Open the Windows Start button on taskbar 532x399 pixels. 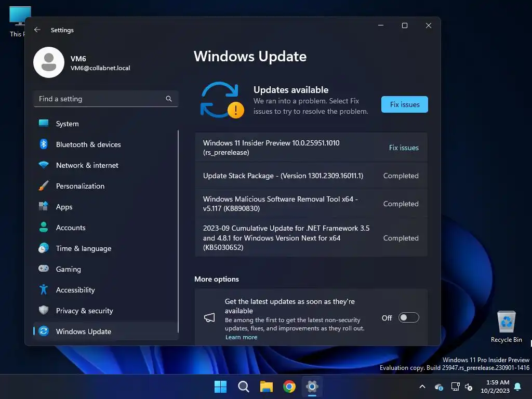pos(220,387)
